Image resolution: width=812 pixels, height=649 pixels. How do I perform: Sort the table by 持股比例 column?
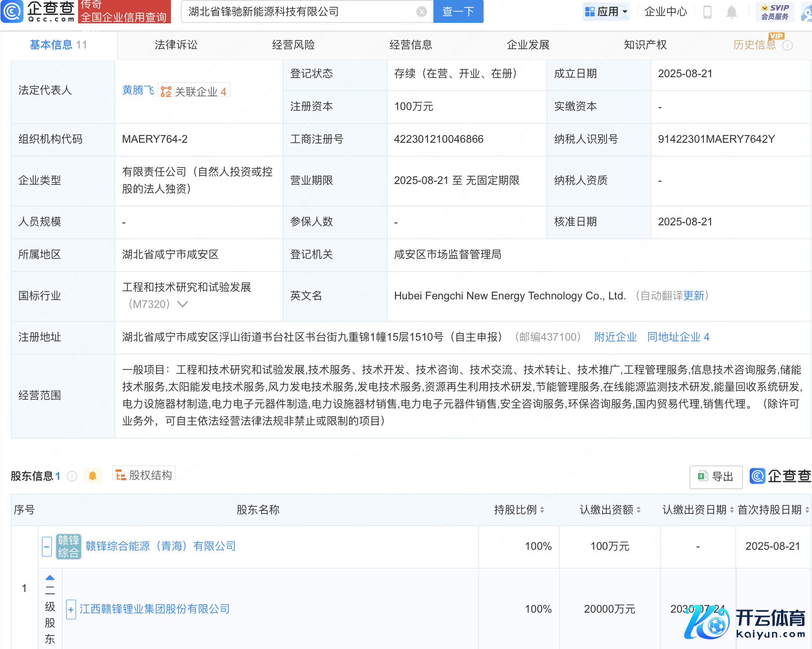(x=542, y=510)
